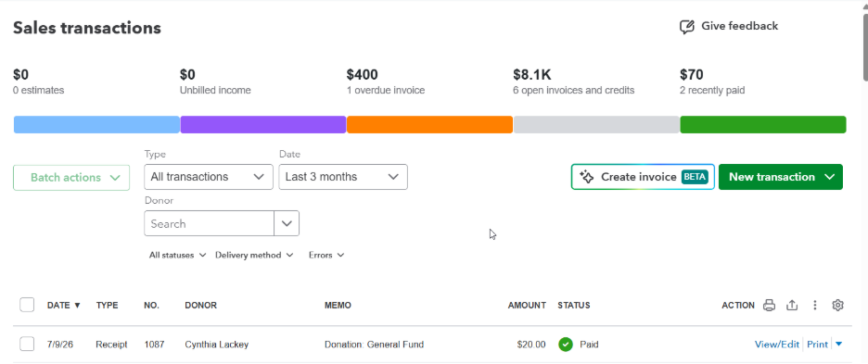The height and width of the screenshot is (364, 868).
Task: Open the Date Last 3 months dropdown
Action: point(343,177)
